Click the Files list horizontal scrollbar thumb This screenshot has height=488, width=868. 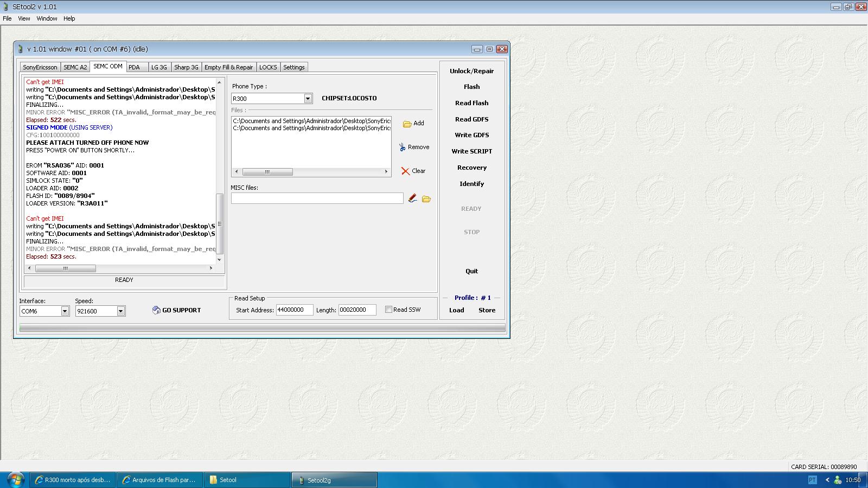267,172
